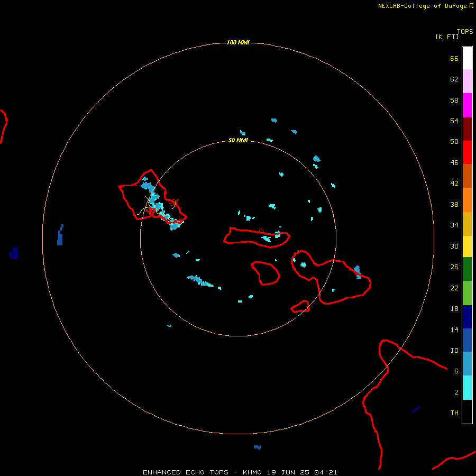
Task: Click the 'NEXLAB-College of DuPage' credit text
Action: tap(422, 6)
